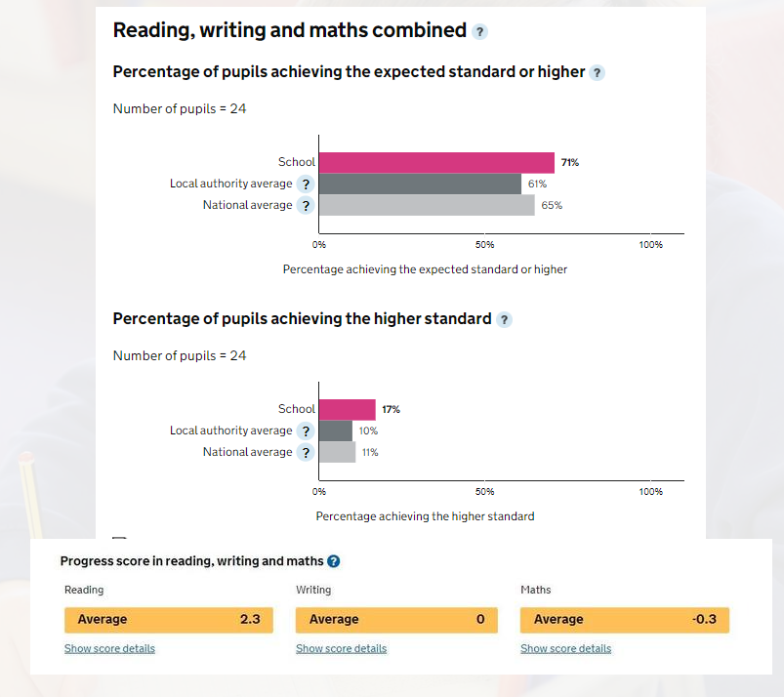Click blue help icon beside Progress score heading
Screen dimensions: 784x697
[334, 561]
